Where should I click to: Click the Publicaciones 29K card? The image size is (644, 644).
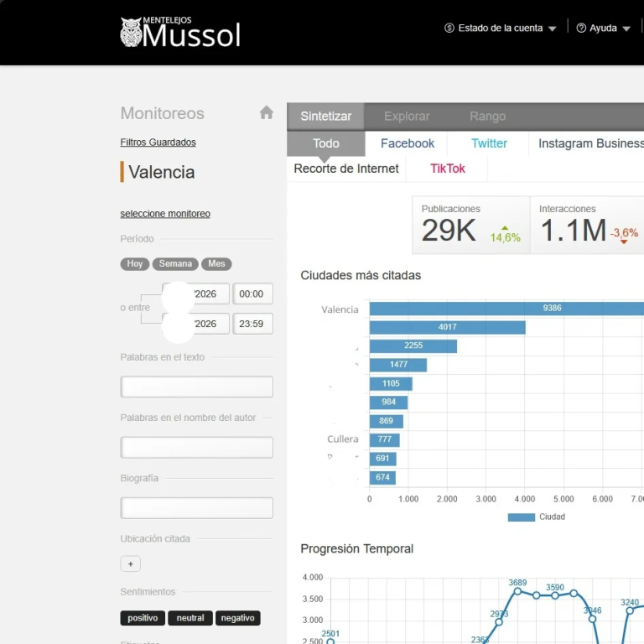coord(471,225)
